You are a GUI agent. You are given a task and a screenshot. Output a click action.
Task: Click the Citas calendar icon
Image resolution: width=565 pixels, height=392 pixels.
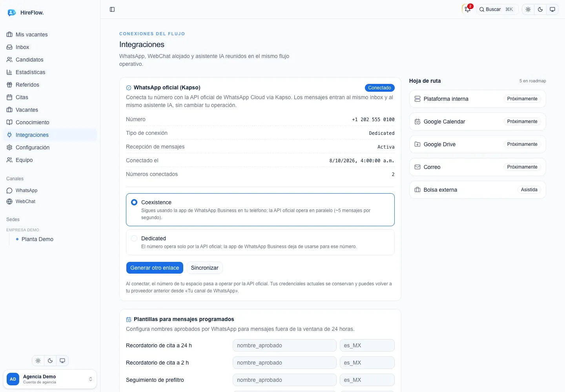point(9,97)
